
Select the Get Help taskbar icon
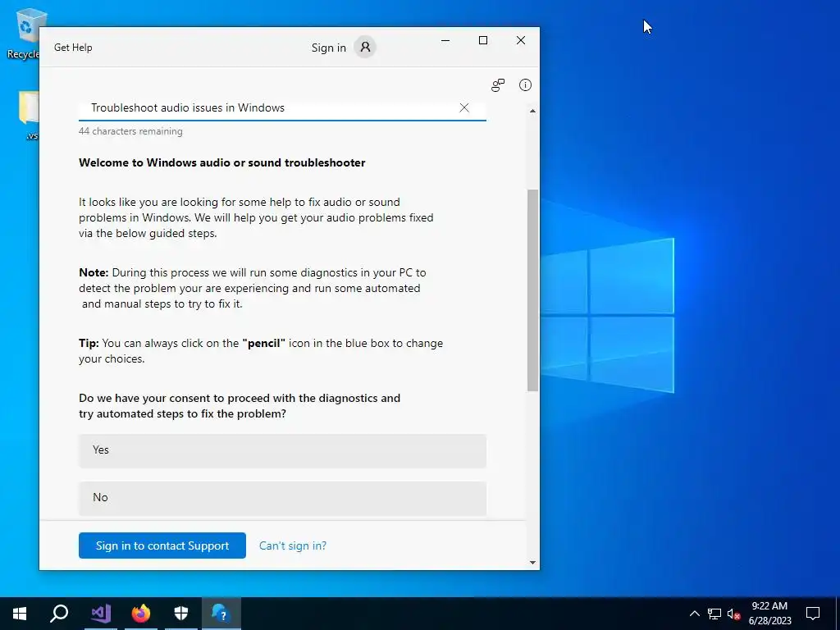pyautogui.click(x=221, y=614)
